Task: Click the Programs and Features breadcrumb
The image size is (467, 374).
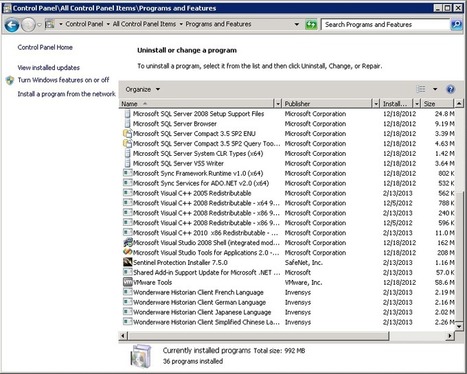Action: tap(218, 24)
